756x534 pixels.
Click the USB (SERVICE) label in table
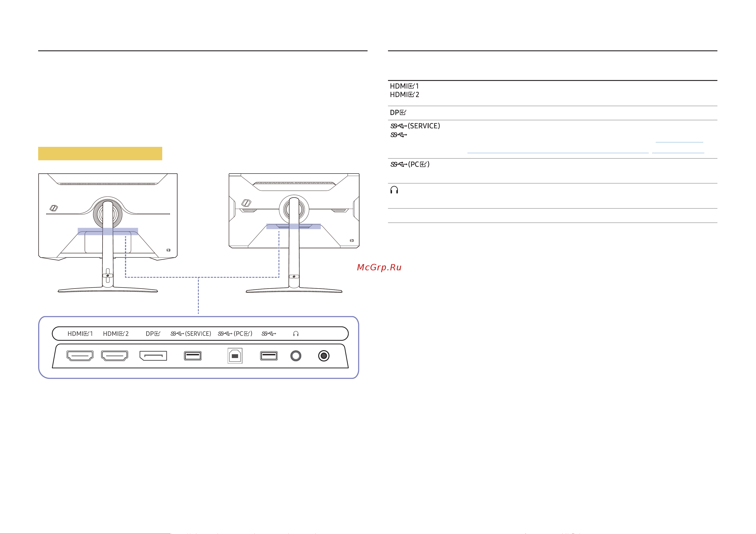point(415,126)
